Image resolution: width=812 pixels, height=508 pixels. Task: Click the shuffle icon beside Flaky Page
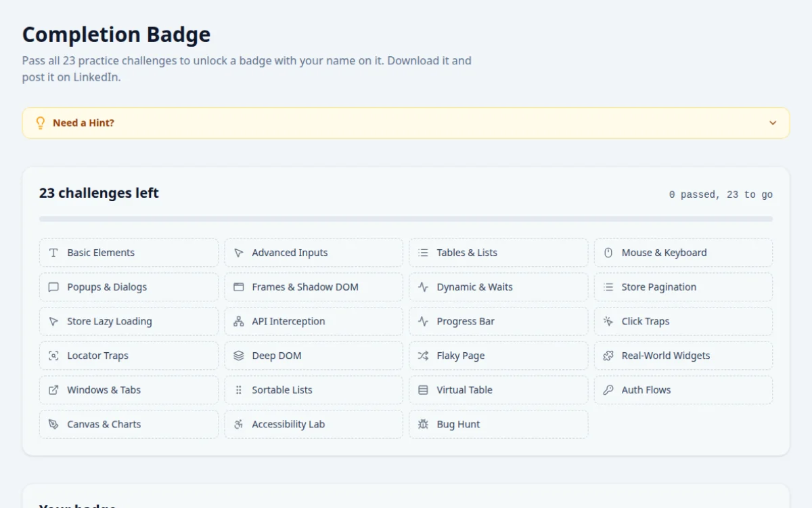(423, 356)
